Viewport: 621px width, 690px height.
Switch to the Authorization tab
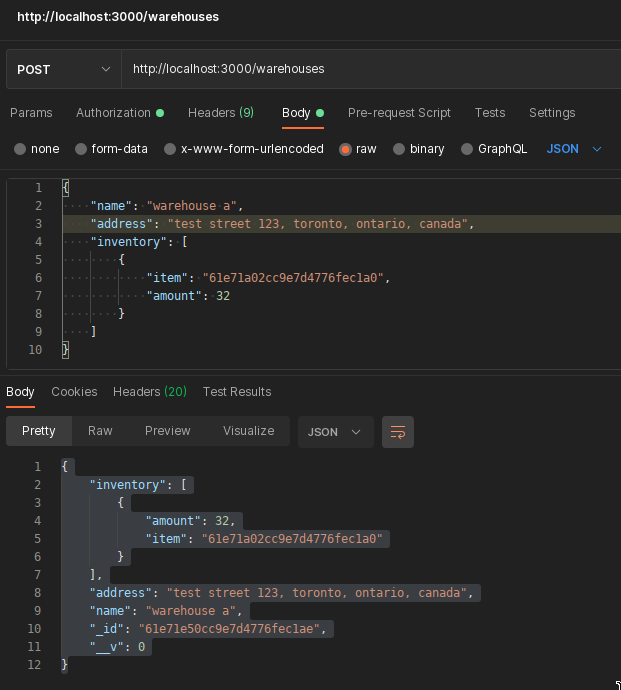(x=120, y=113)
